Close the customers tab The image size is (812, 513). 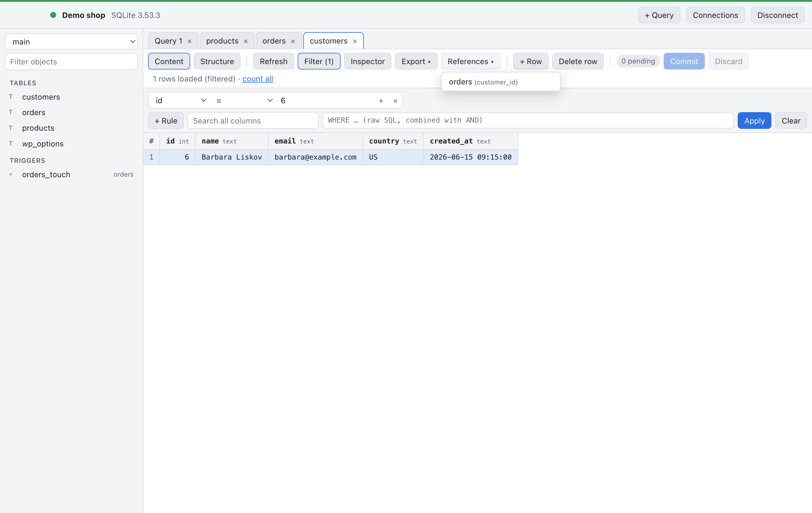[x=355, y=41]
